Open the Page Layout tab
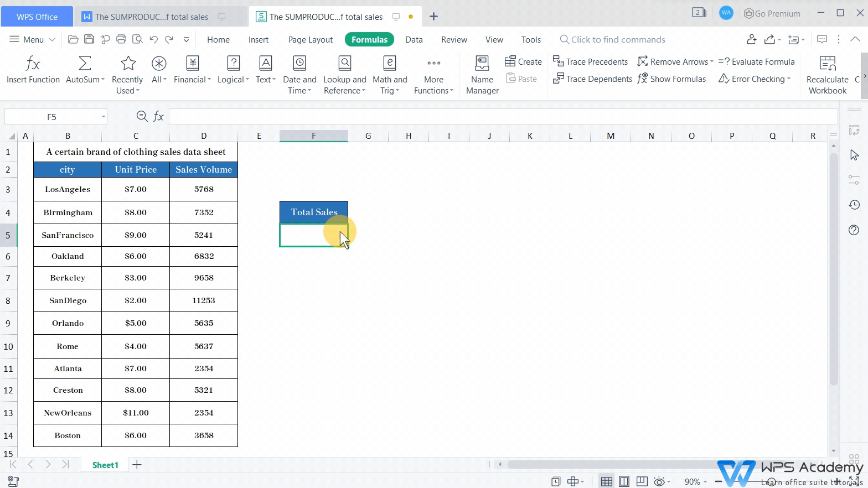Viewport: 868px width, 488px height. [310, 40]
